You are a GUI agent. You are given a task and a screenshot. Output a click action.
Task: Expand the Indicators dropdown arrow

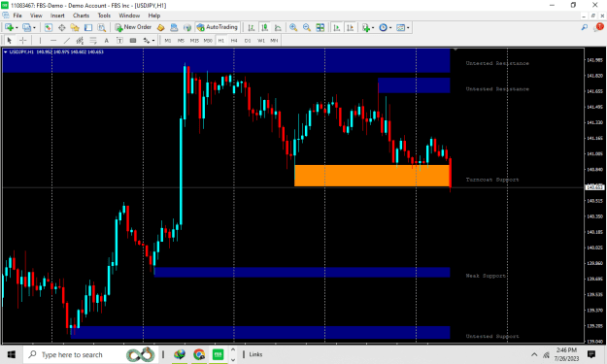click(373, 28)
